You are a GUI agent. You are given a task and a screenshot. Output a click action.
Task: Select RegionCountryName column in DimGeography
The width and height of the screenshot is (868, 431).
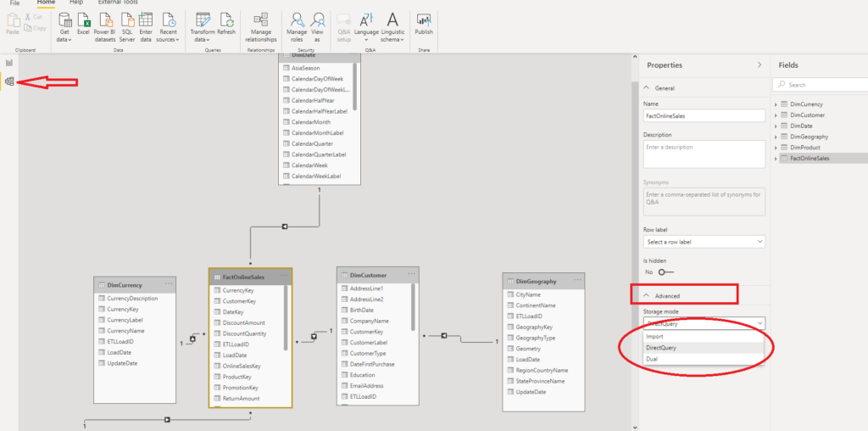pyautogui.click(x=542, y=370)
